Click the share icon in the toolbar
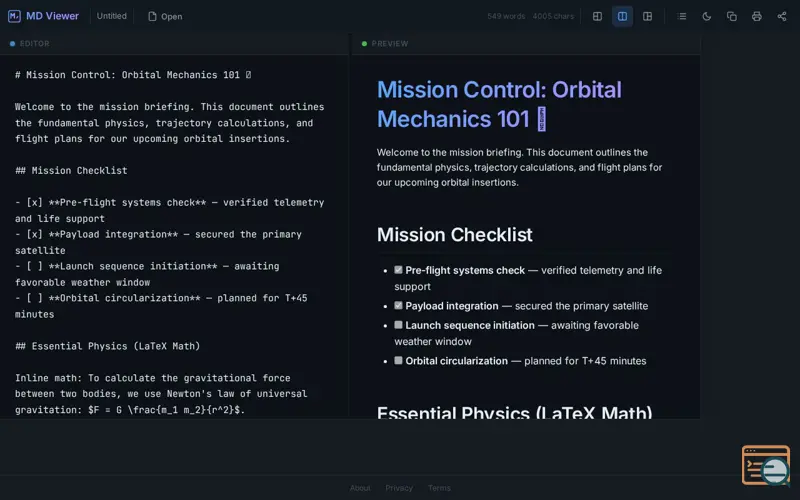800x500 pixels. [782, 16]
